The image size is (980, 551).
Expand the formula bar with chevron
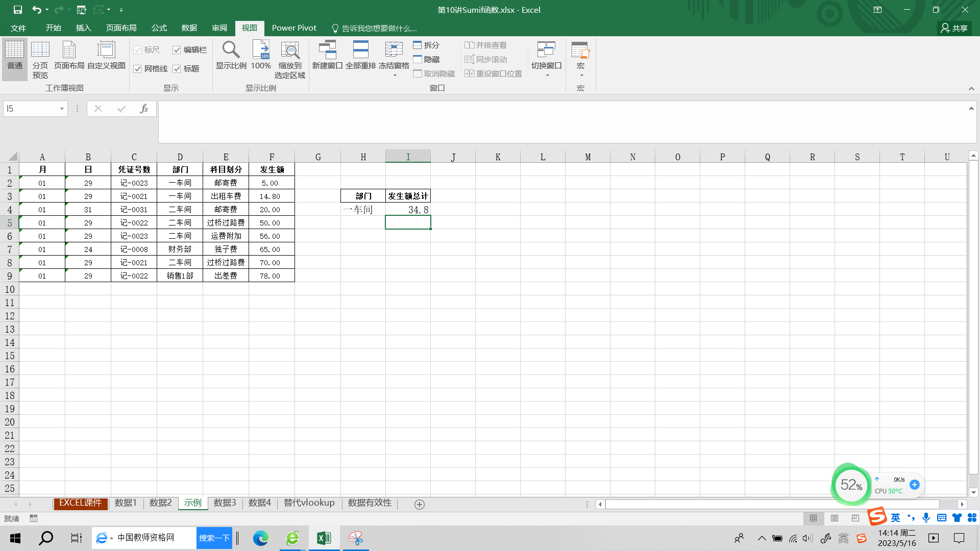point(971,108)
